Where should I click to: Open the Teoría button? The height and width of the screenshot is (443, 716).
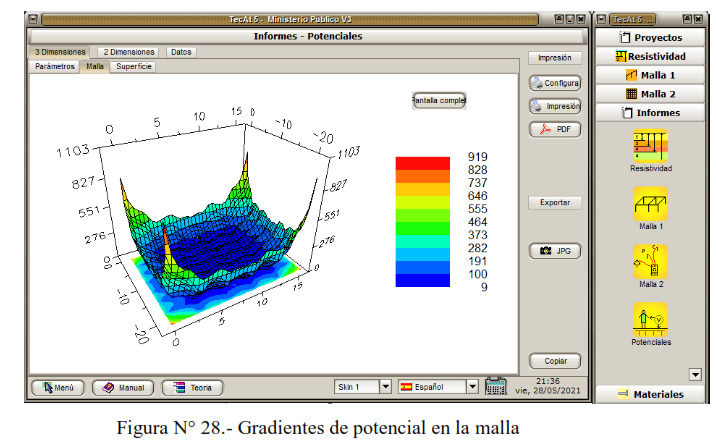[x=192, y=387]
